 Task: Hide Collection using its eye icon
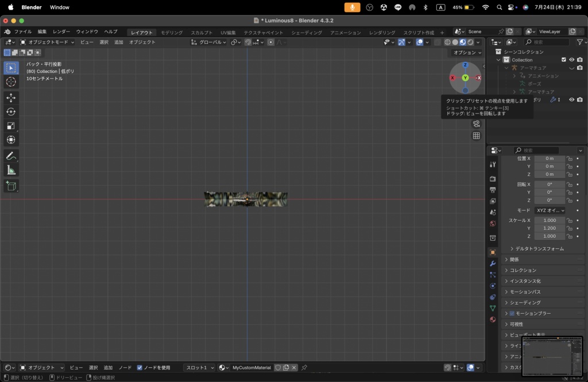[x=571, y=60]
